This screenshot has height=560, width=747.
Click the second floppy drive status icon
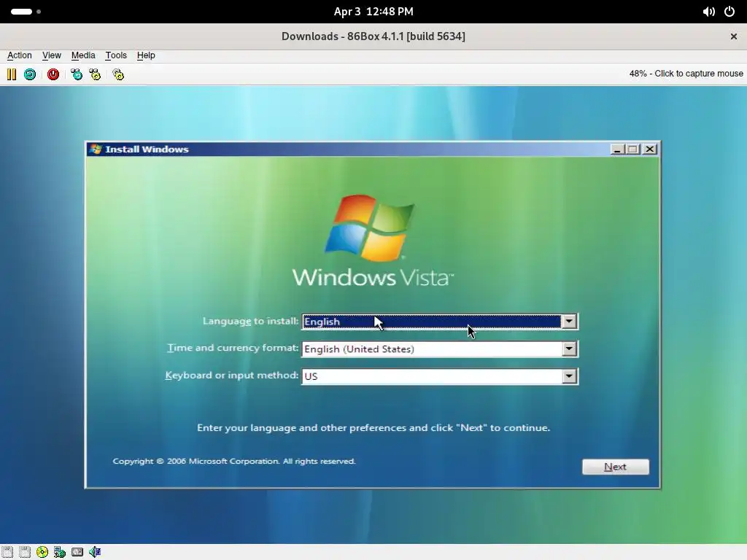(x=25, y=552)
